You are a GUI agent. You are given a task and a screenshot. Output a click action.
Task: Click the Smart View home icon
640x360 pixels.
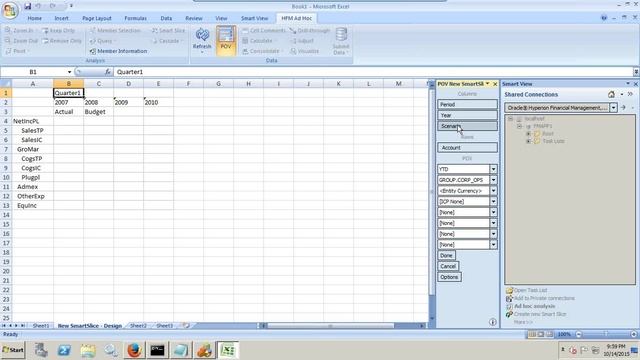[611, 94]
